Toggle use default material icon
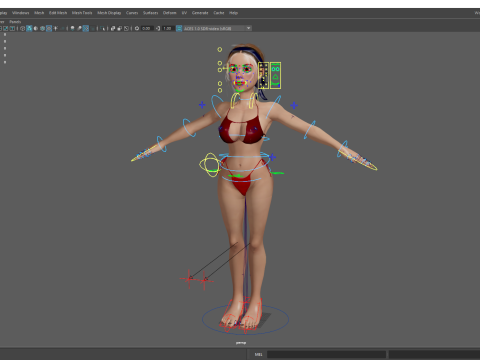Screen dimensions: 480x360 [x=36, y=29]
